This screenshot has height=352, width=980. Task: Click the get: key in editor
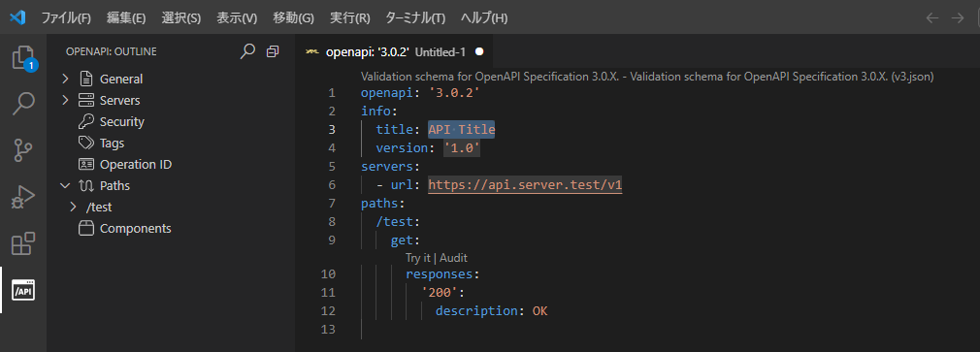[x=405, y=240]
